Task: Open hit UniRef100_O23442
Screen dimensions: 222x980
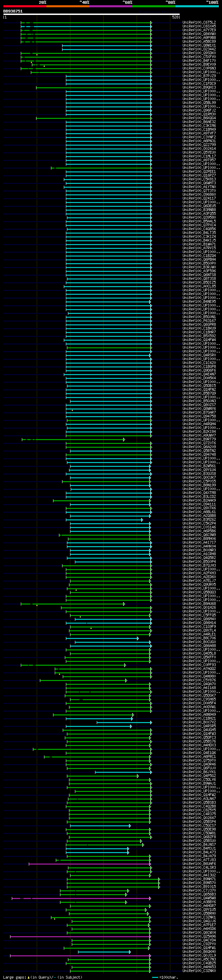Action: (x=199, y=49)
